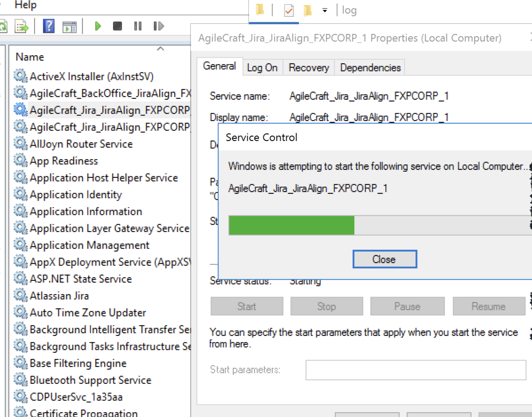
Task: Click the Restart Service icon in toolbar
Action: coord(159,26)
